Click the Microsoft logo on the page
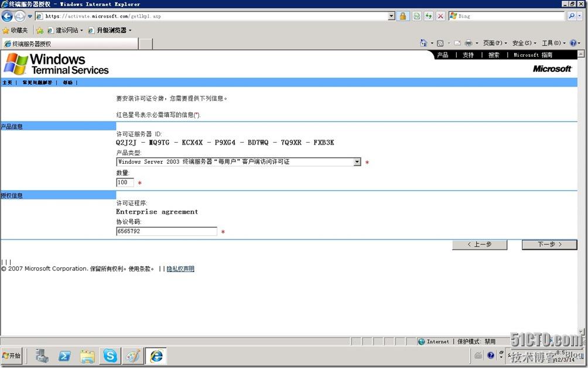The height and width of the screenshot is (368, 588). click(x=552, y=69)
